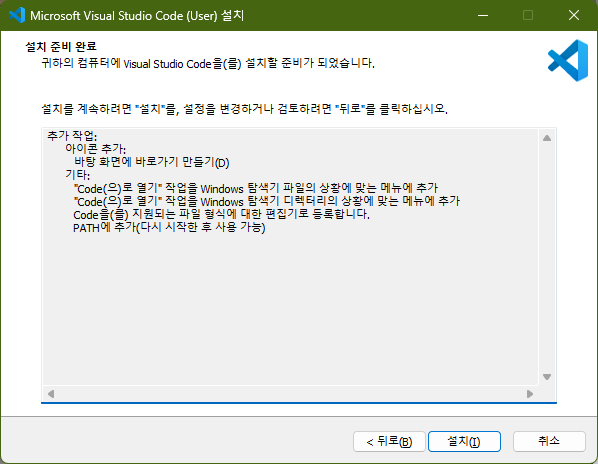The height and width of the screenshot is (464, 598).
Task: Click 'PATH에 추가(다시 시작한 후 사용 가능)' line
Action: [169, 227]
